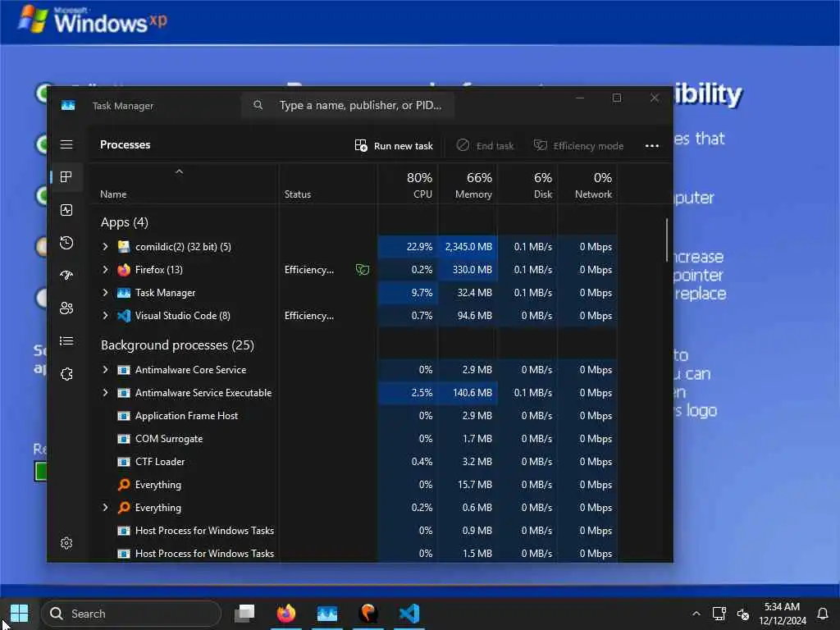Click the 140.6 MB memory cell
Screen dimensions: 840x630
(468, 393)
